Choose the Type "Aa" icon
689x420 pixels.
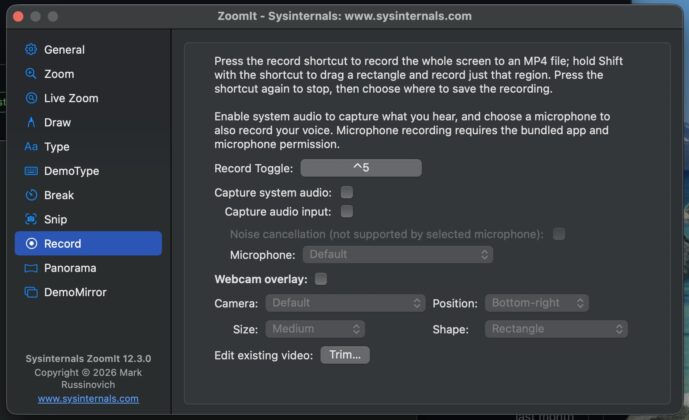31,146
